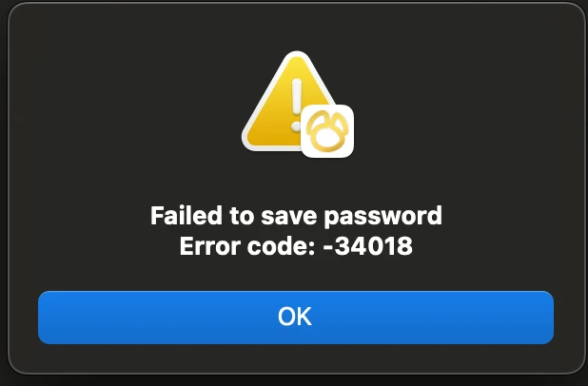The width and height of the screenshot is (588, 386).
Task: Click the "Error code: -34018" line
Action: tap(296, 246)
